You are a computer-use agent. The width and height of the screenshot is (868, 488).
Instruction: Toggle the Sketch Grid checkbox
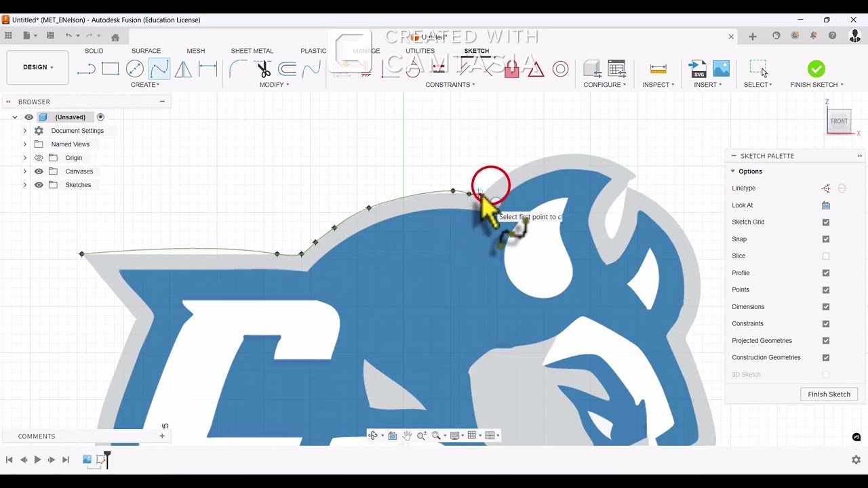click(x=826, y=222)
